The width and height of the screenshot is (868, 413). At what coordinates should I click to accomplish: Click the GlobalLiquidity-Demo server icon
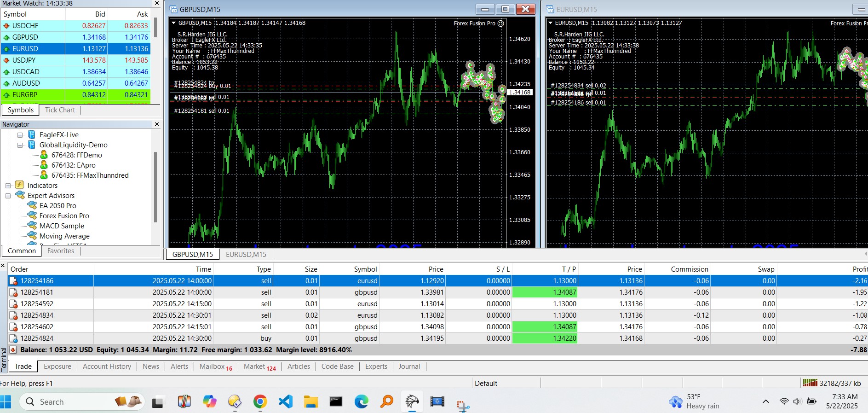[32, 145]
